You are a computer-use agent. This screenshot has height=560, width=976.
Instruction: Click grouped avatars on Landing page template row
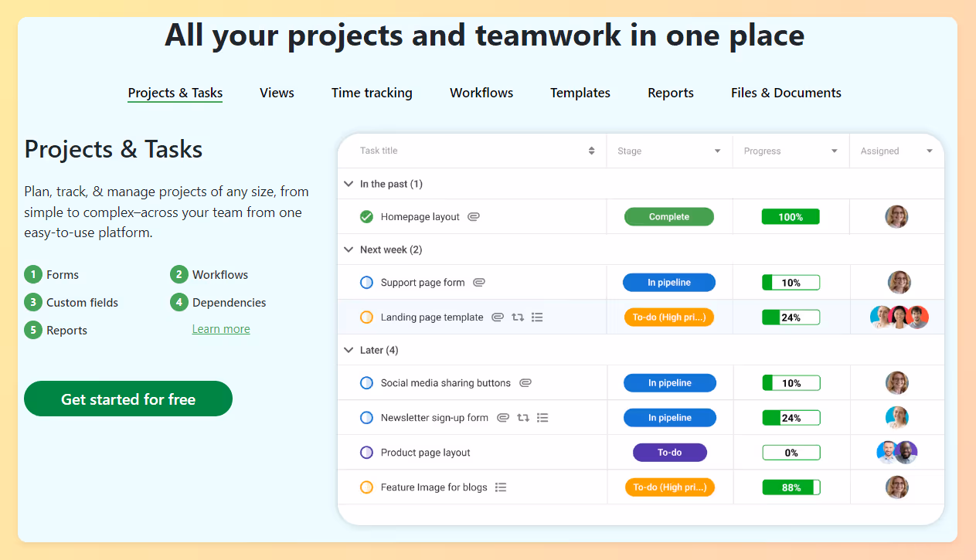[899, 317]
